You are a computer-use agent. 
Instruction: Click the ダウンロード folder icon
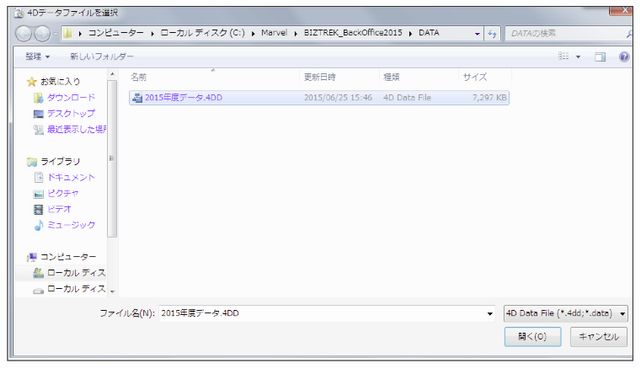pos(38,98)
